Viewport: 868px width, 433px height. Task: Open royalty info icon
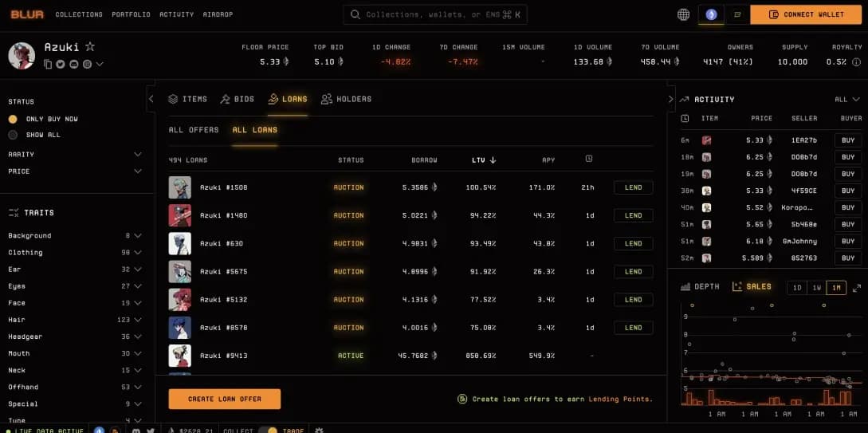click(856, 62)
